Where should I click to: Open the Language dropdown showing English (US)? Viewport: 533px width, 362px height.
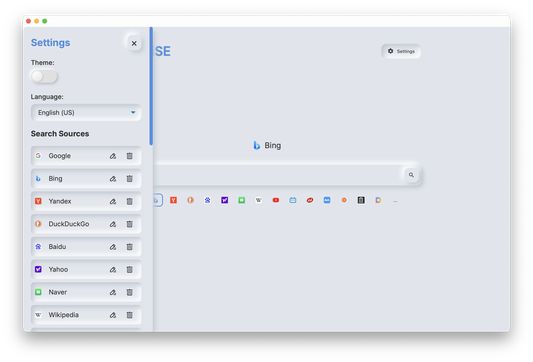tap(86, 113)
